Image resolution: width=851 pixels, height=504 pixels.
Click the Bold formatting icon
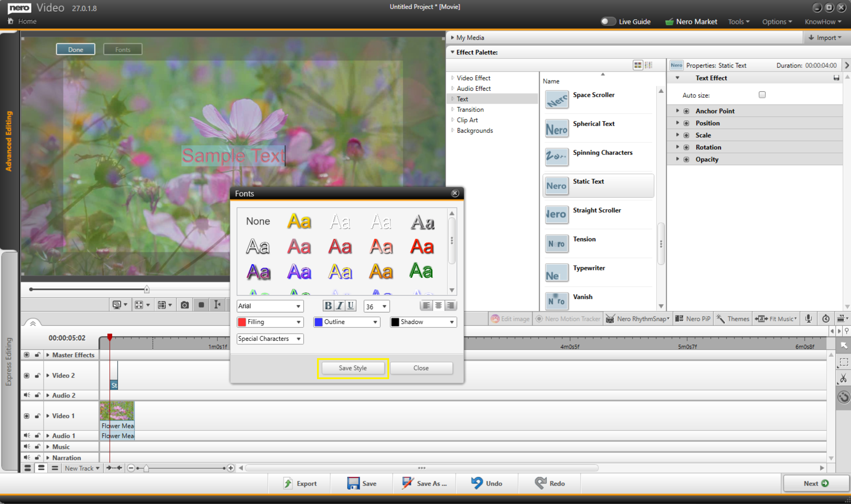click(328, 306)
